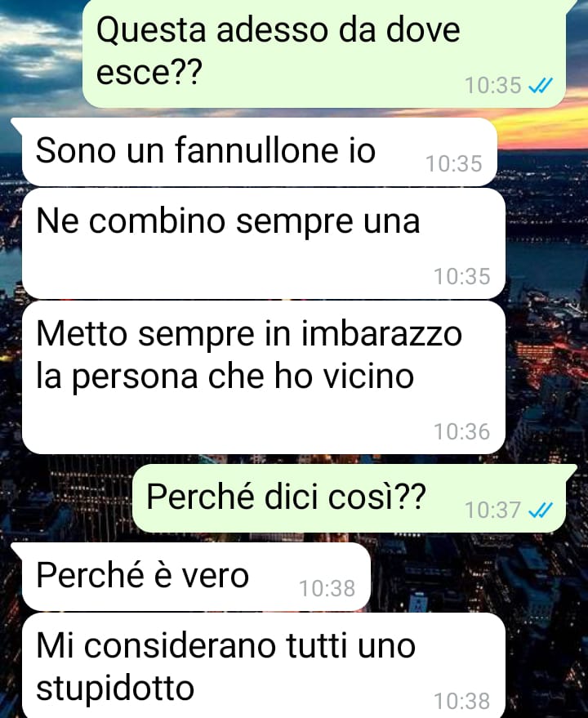Select the sent message 'Perché dici così??'
The height and width of the screenshot is (718, 588).
[349, 498]
